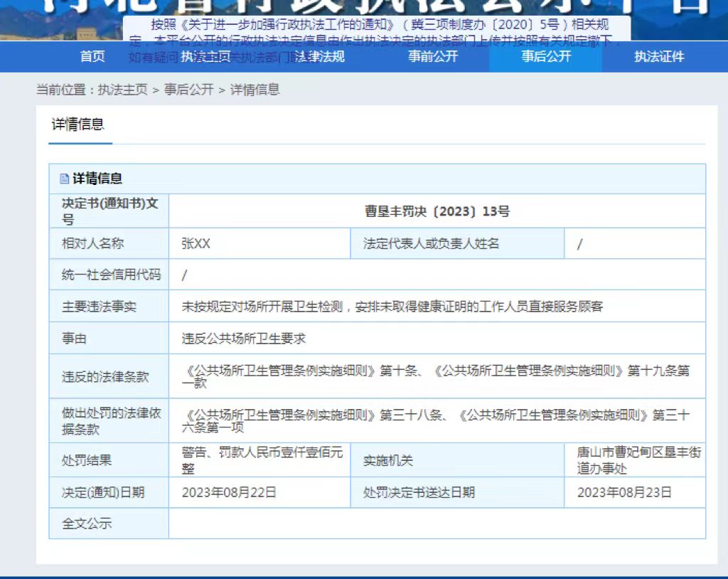The height and width of the screenshot is (579, 728).
Task: Open the 执法主页 navigation item
Action: (x=205, y=57)
